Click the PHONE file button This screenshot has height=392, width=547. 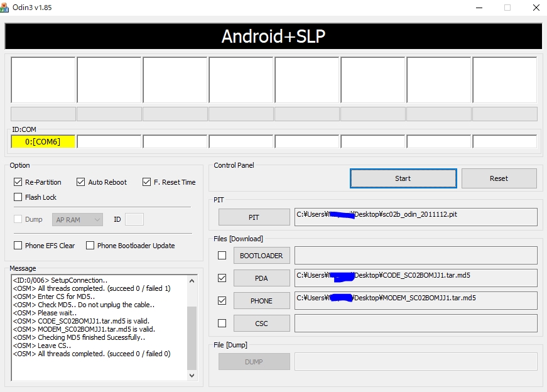click(x=262, y=300)
